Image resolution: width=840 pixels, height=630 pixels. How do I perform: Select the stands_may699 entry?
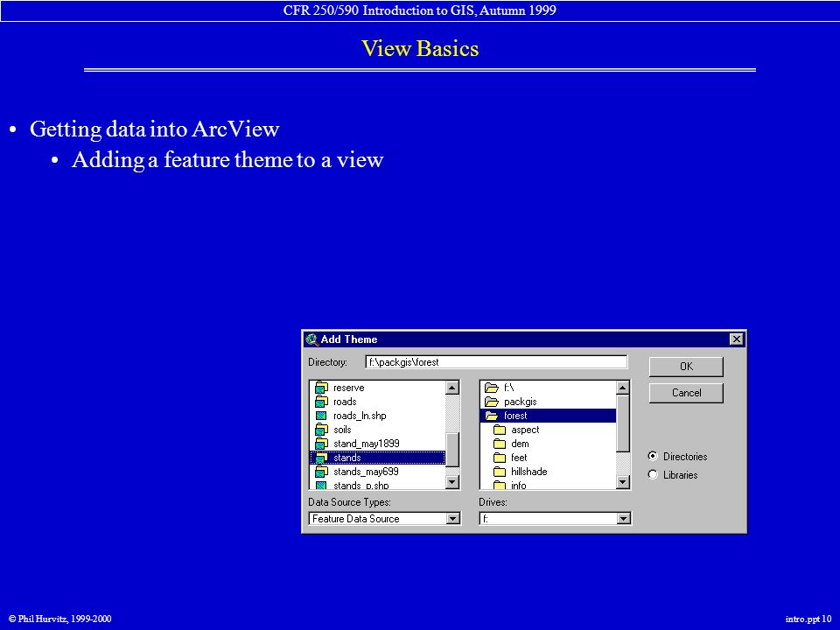[377, 471]
